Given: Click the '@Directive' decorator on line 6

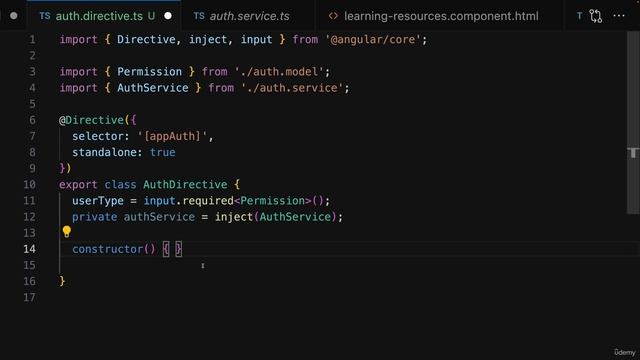Looking at the screenshot, I should point(91,120).
